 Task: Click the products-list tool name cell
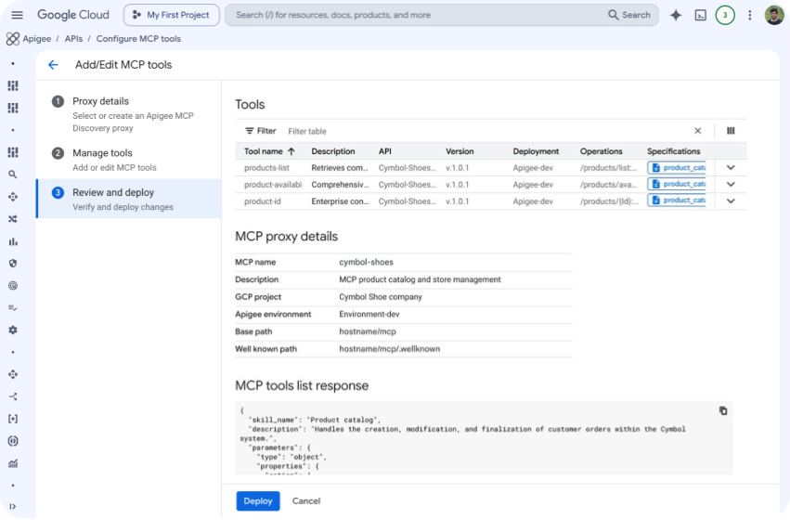coord(266,168)
